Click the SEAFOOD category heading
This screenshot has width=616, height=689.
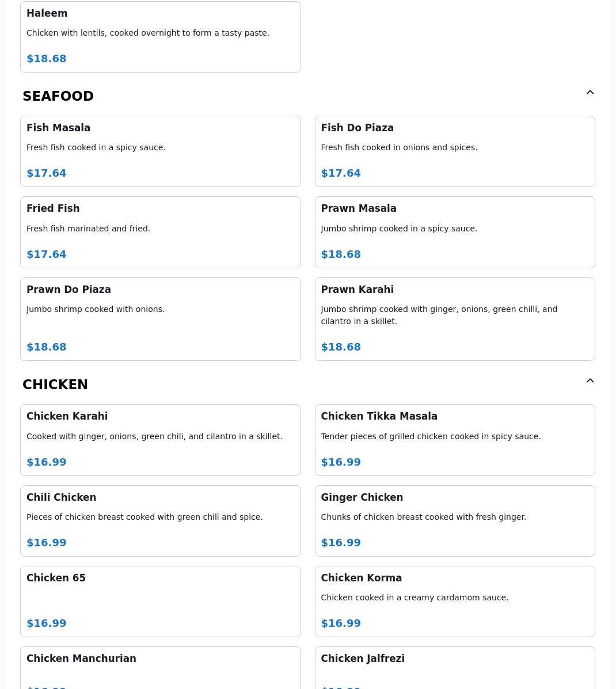click(x=58, y=96)
